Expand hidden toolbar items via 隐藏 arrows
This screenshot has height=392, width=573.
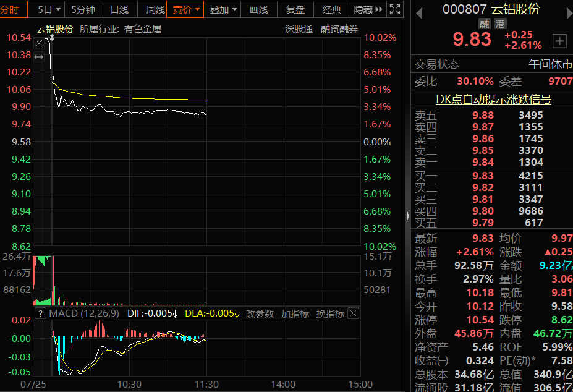click(369, 9)
